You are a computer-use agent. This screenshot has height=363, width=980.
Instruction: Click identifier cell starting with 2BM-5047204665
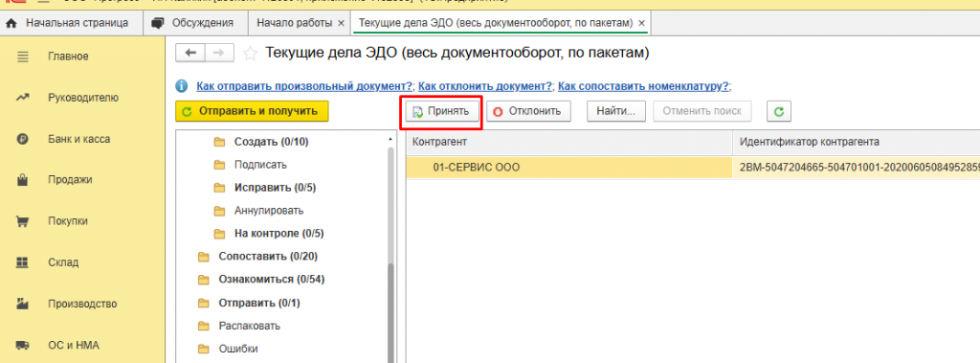point(857,167)
